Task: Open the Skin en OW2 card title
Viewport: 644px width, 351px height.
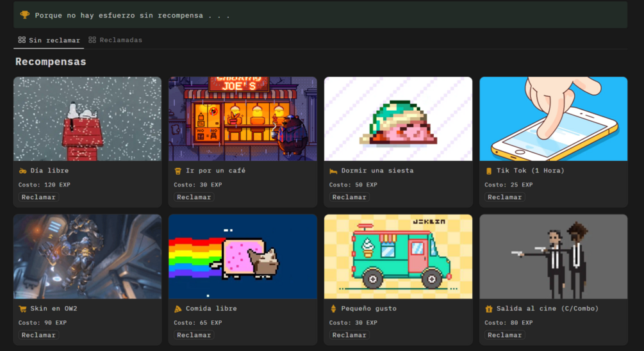Action: coord(54,309)
